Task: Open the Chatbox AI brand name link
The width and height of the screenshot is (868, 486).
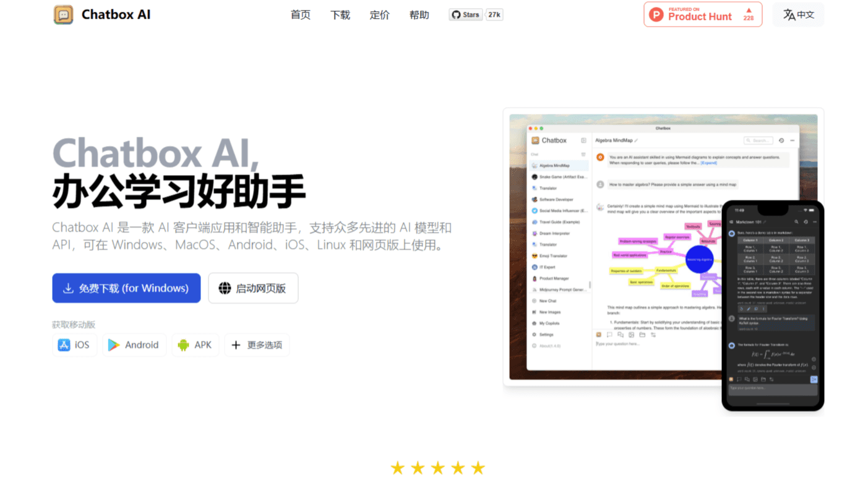Action: pos(116,14)
